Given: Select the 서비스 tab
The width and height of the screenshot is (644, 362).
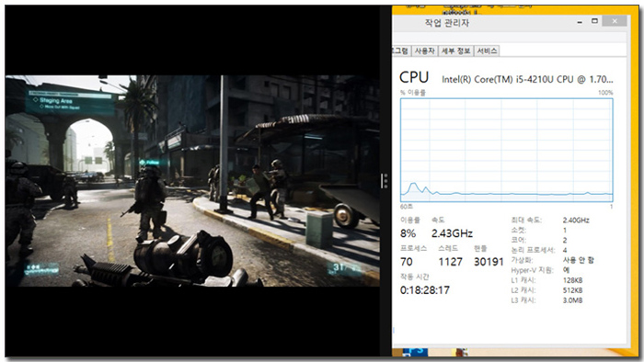Looking at the screenshot, I should (x=487, y=51).
